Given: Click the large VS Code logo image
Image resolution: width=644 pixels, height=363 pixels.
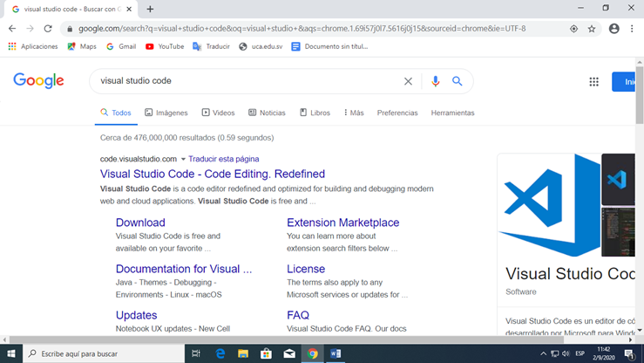Looking at the screenshot, I should (550, 205).
